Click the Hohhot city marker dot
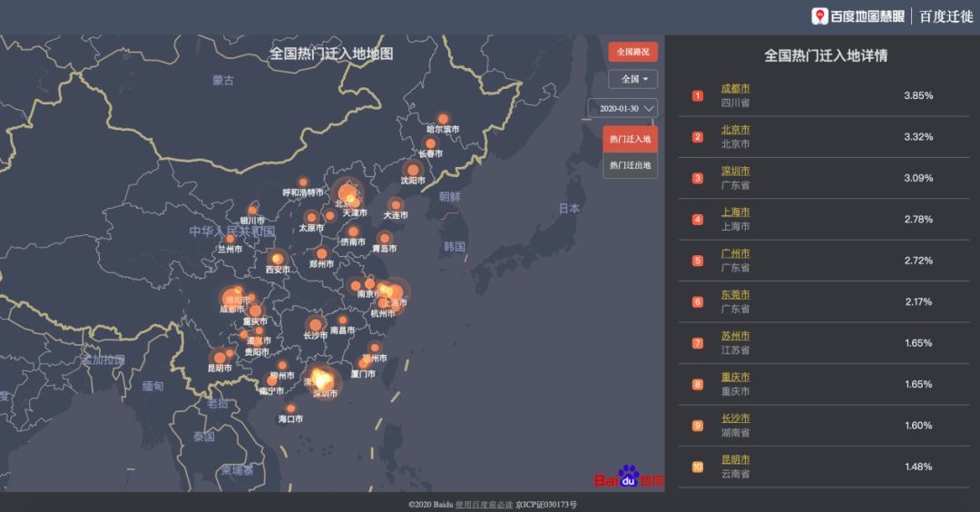This screenshot has width=980, height=512. point(302,182)
